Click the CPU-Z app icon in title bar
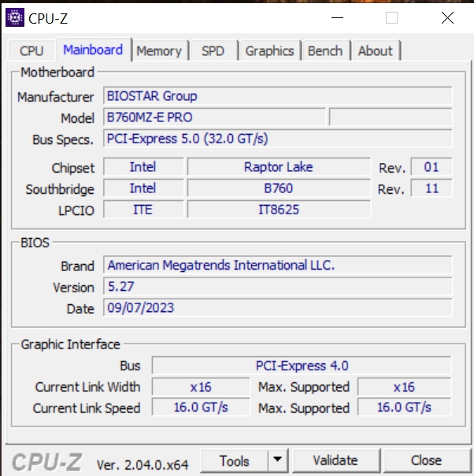 point(15,18)
